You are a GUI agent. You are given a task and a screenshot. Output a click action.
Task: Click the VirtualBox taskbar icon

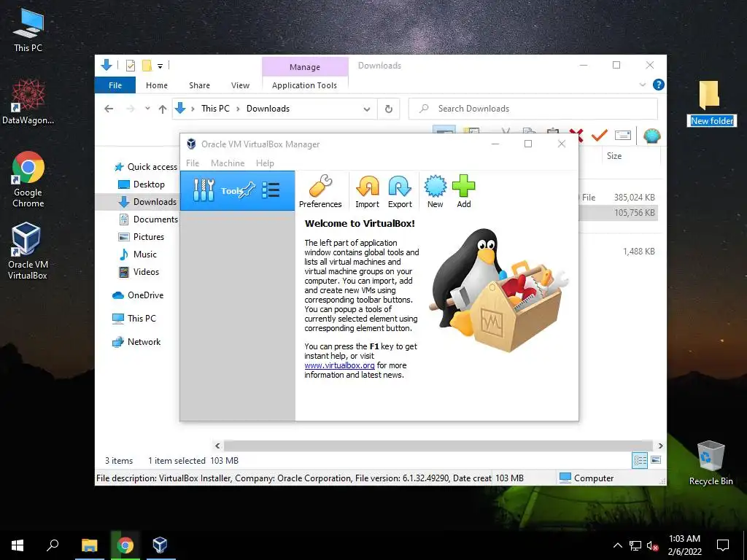pos(160,545)
